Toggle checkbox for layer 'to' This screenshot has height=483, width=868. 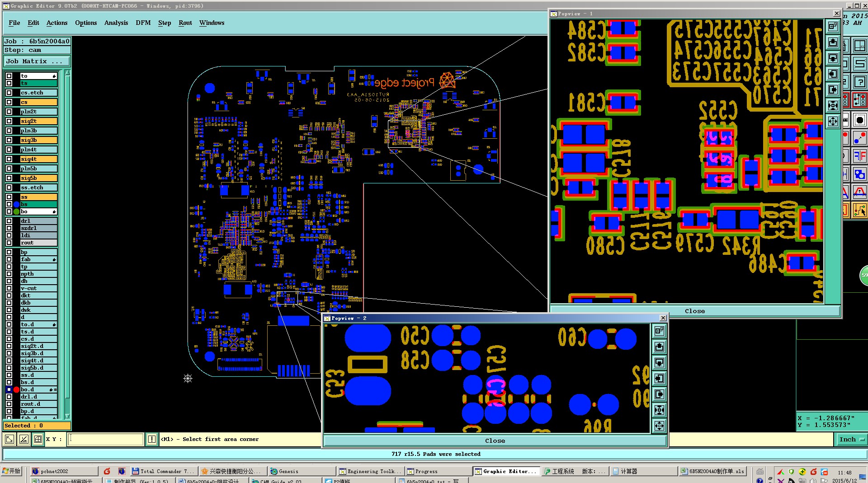click(x=9, y=76)
